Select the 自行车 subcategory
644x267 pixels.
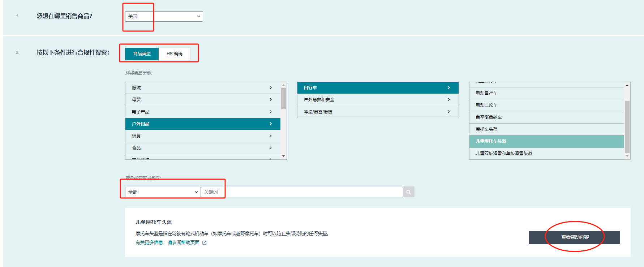pos(378,88)
